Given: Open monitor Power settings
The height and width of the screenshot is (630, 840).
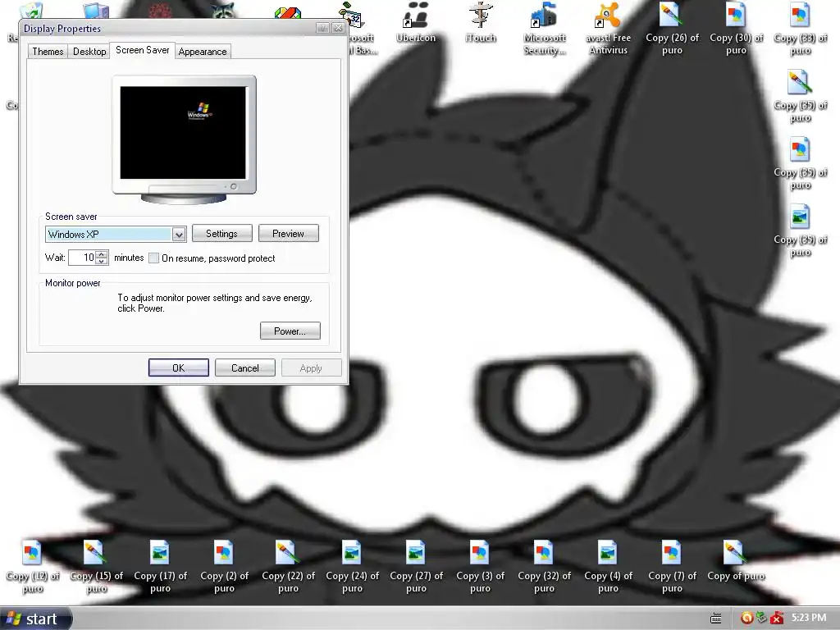Looking at the screenshot, I should (x=290, y=331).
